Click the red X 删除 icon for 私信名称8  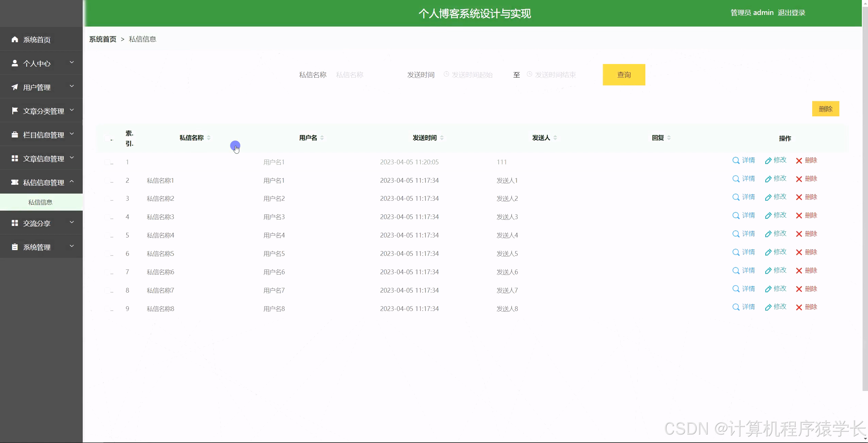tap(799, 307)
